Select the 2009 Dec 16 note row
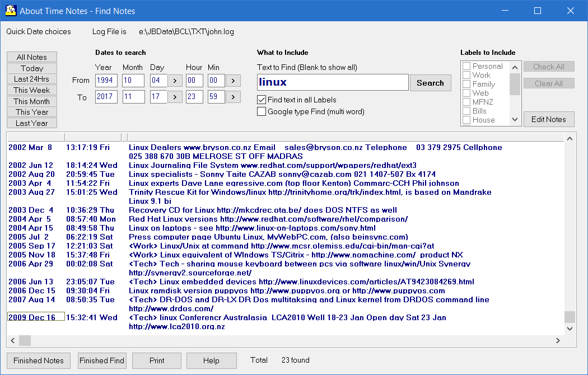 pyautogui.click(x=32, y=317)
